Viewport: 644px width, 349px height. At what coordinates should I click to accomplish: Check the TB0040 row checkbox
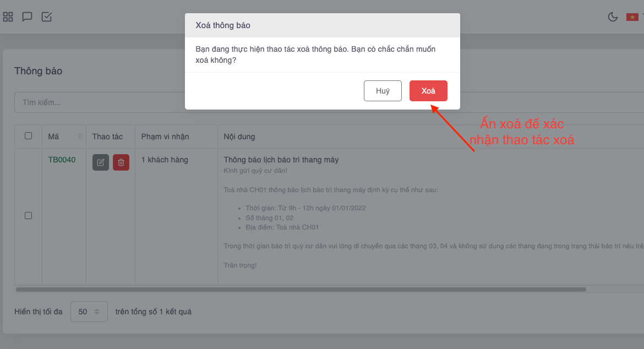pyautogui.click(x=28, y=216)
